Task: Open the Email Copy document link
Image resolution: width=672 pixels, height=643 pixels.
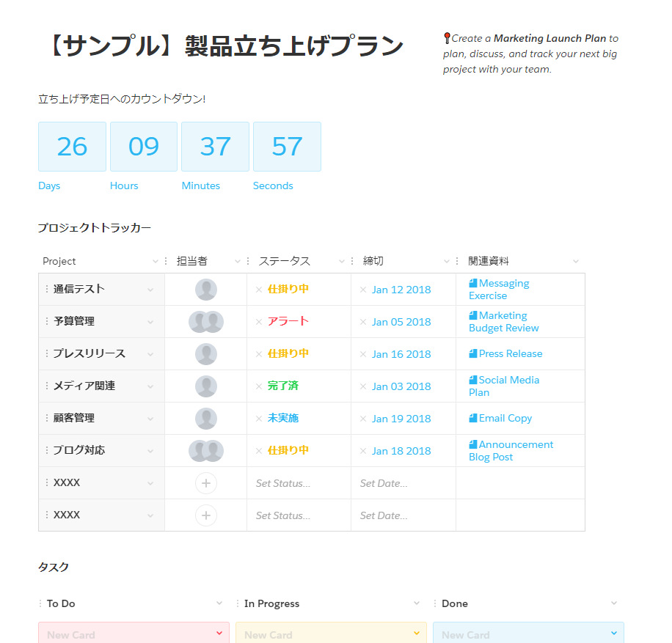Action: [505, 418]
